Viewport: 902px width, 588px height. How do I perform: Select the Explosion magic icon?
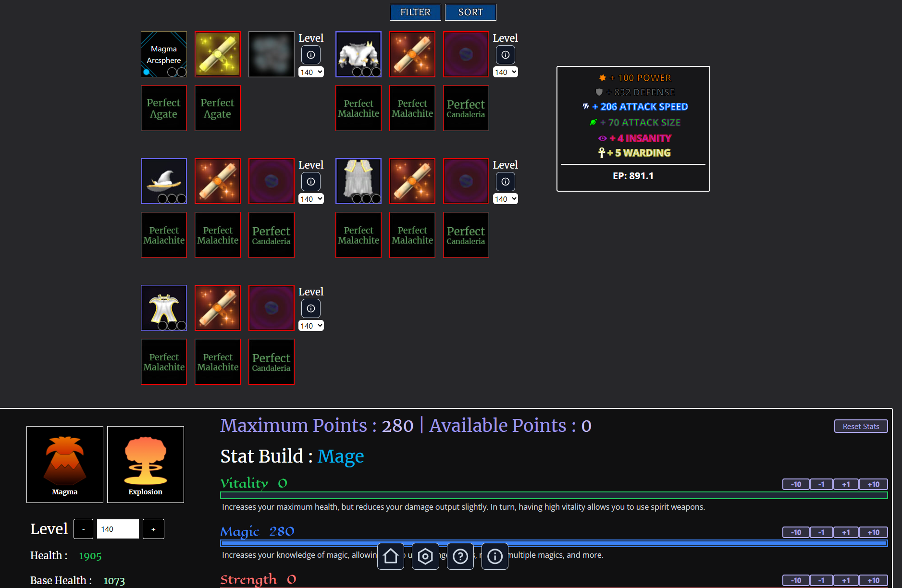(146, 465)
